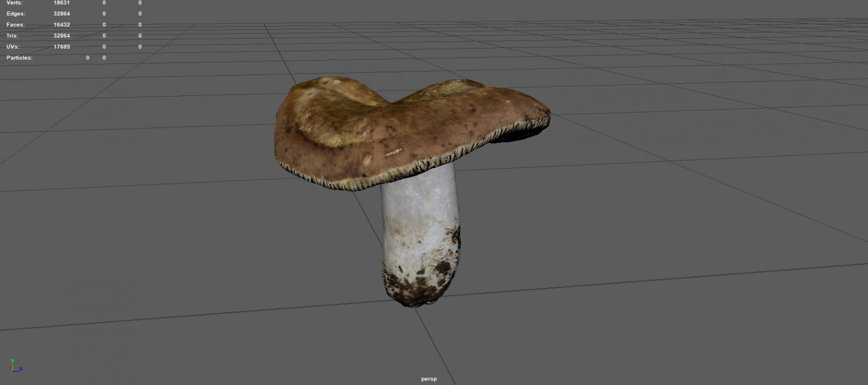868x385 pixels.
Task: Click the Particles readout in the HUD
Action: click(x=87, y=57)
